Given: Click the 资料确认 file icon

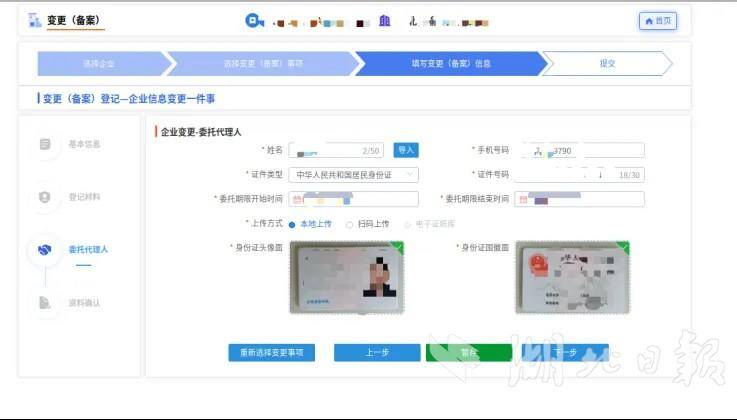Looking at the screenshot, I should point(45,302).
